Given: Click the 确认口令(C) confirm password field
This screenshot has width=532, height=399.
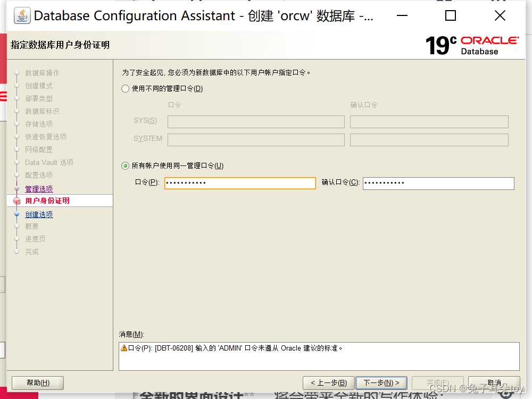Looking at the screenshot, I should tap(438, 183).
